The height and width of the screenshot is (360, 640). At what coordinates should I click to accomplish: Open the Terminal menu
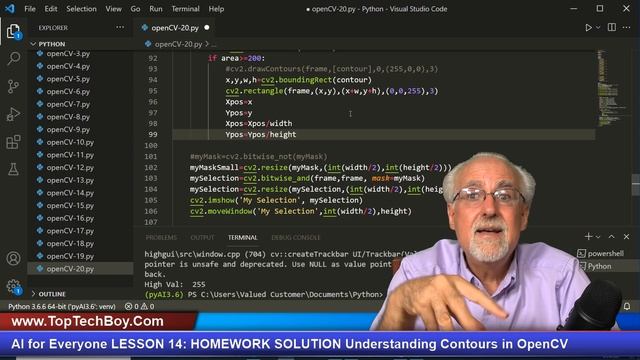185,9
